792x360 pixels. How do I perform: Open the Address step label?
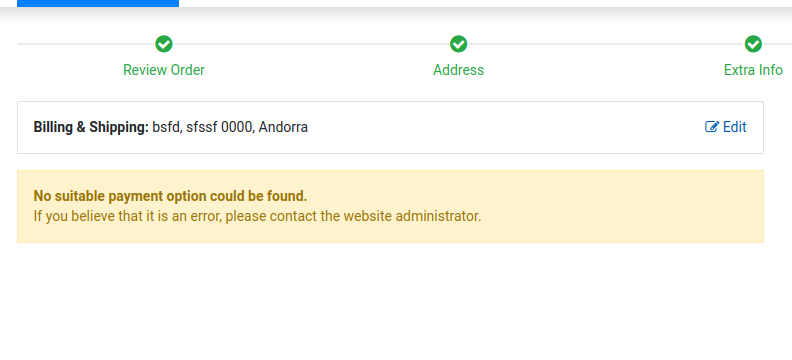click(x=459, y=70)
